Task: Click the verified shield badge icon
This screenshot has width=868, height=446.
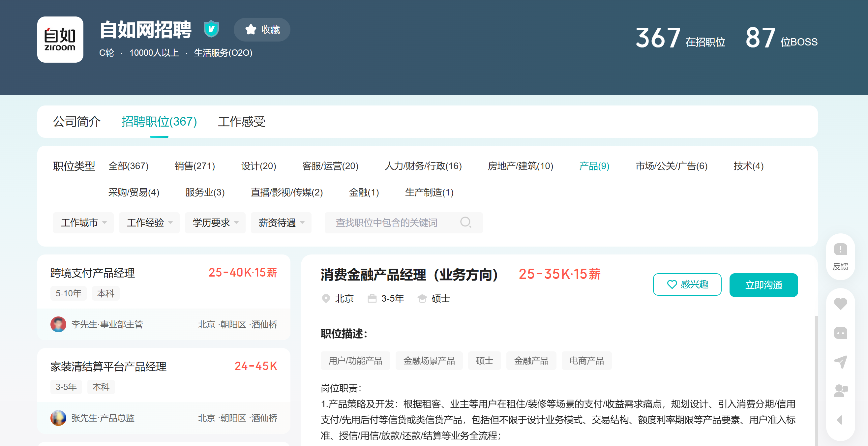Action: tap(211, 29)
